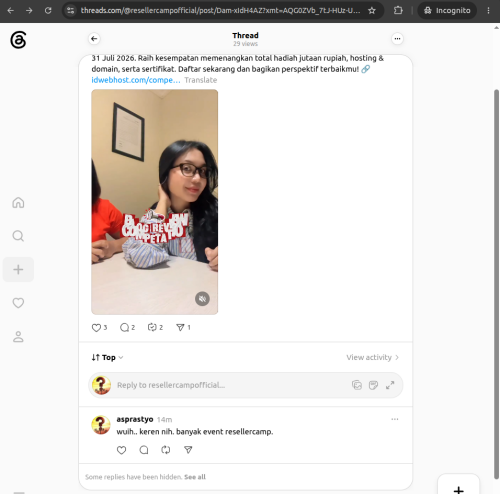Open the Top sort dropdown
The image size is (500, 494).
107,357
